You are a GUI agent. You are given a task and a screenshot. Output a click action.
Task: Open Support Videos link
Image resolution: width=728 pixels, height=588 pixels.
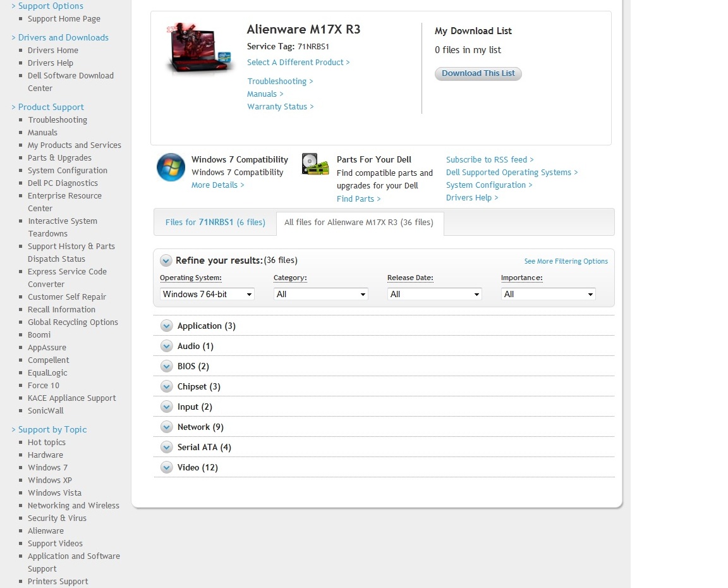point(55,543)
